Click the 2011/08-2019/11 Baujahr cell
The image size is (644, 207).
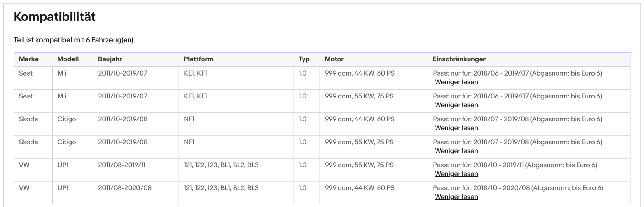tap(136, 170)
